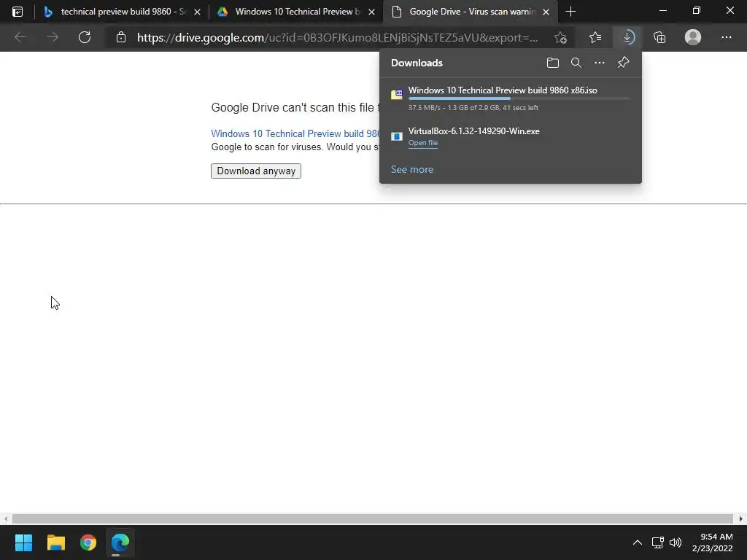This screenshot has height=560, width=747.
Task: Click the iso file type icon
Action: coord(396,94)
